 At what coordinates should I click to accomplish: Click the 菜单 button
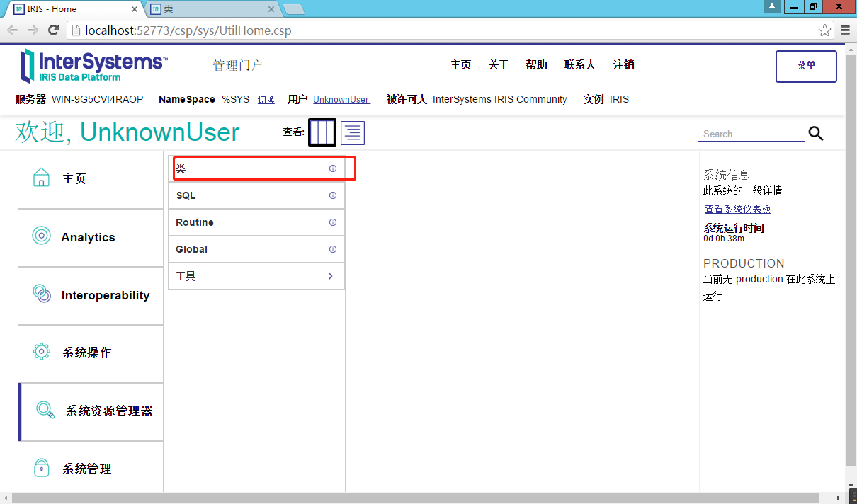[806, 66]
